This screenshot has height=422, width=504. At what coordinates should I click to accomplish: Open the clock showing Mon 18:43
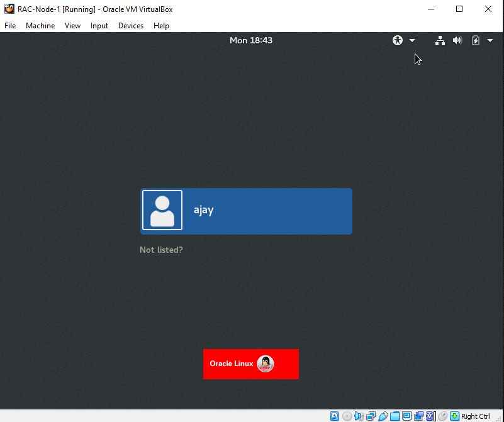(x=251, y=40)
